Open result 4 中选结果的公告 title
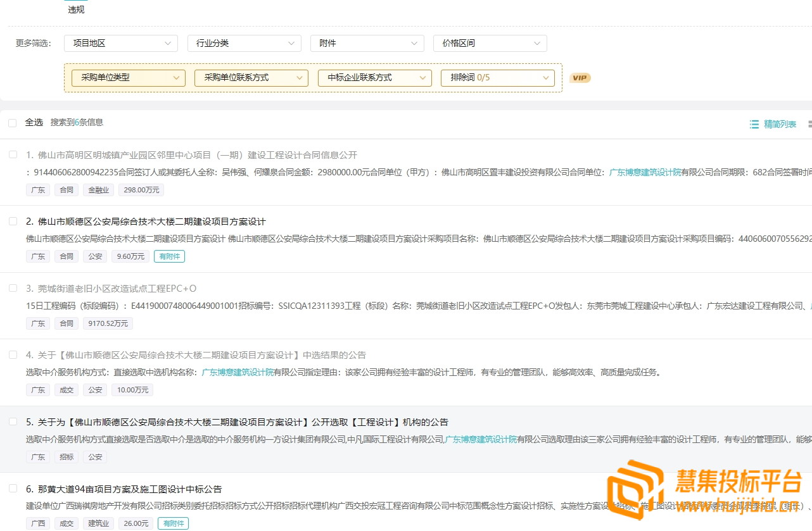The height and width of the screenshot is (531, 812). [196, 355]
